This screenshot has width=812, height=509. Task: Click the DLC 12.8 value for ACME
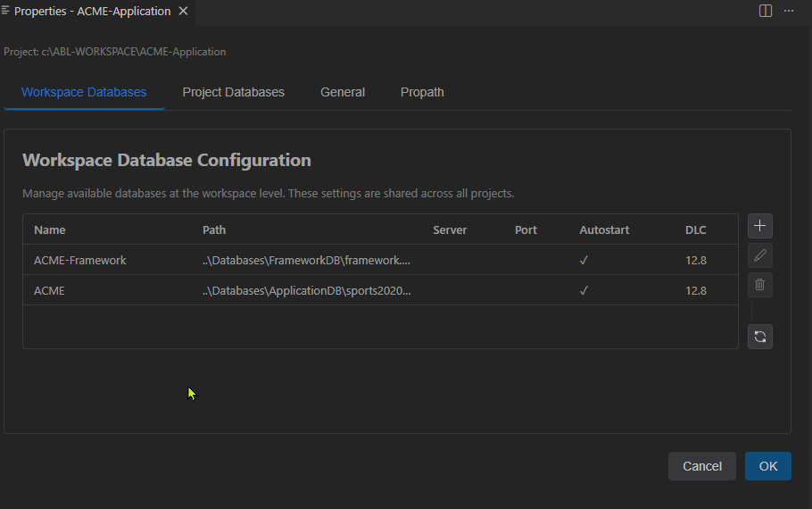pos(696,291)
